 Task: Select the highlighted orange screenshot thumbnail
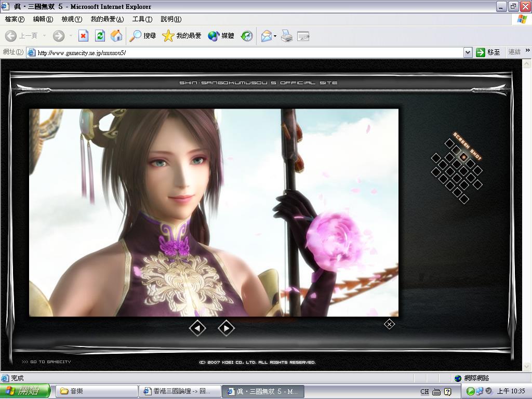464,157
